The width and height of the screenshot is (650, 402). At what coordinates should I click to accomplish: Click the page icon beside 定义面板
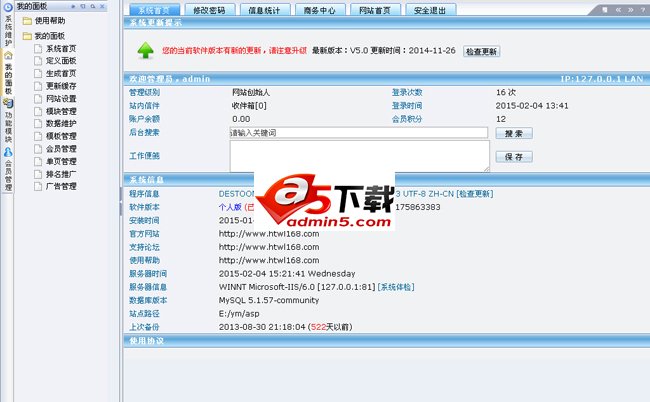coord(38,61)
